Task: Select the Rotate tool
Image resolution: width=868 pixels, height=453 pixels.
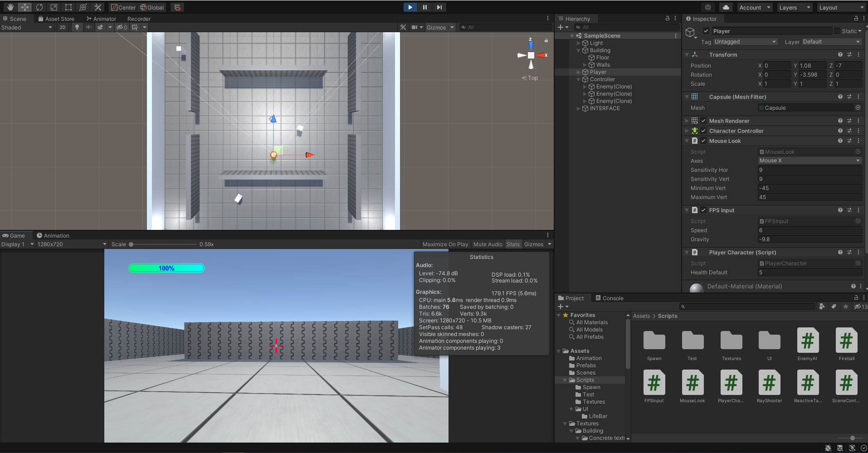Action: point(39,7)
